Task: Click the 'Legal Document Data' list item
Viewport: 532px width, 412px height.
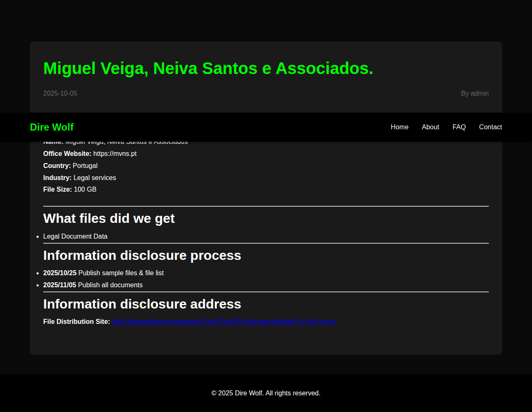Action: [75, 237]
